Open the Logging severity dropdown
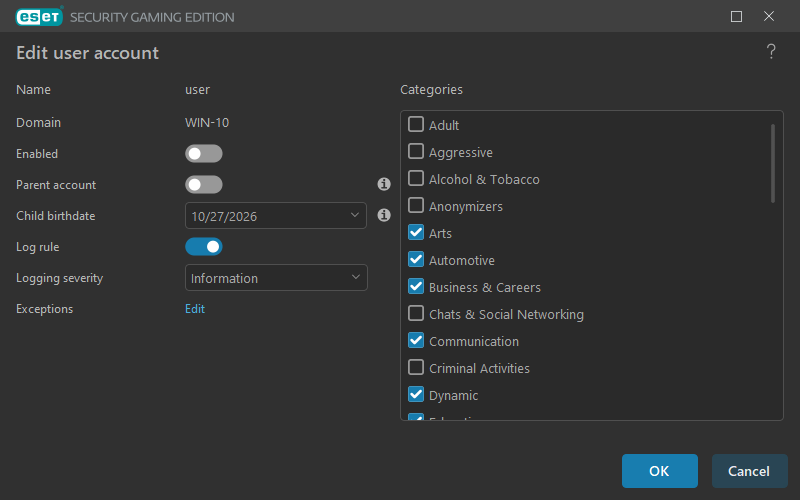Screen dimensions: 800x500 tap(276, 278)
